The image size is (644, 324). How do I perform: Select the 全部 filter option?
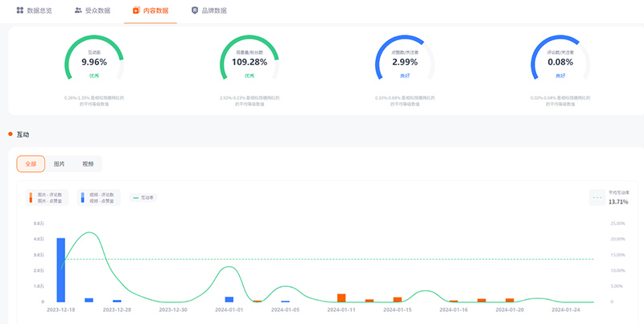tap(31, 163)
